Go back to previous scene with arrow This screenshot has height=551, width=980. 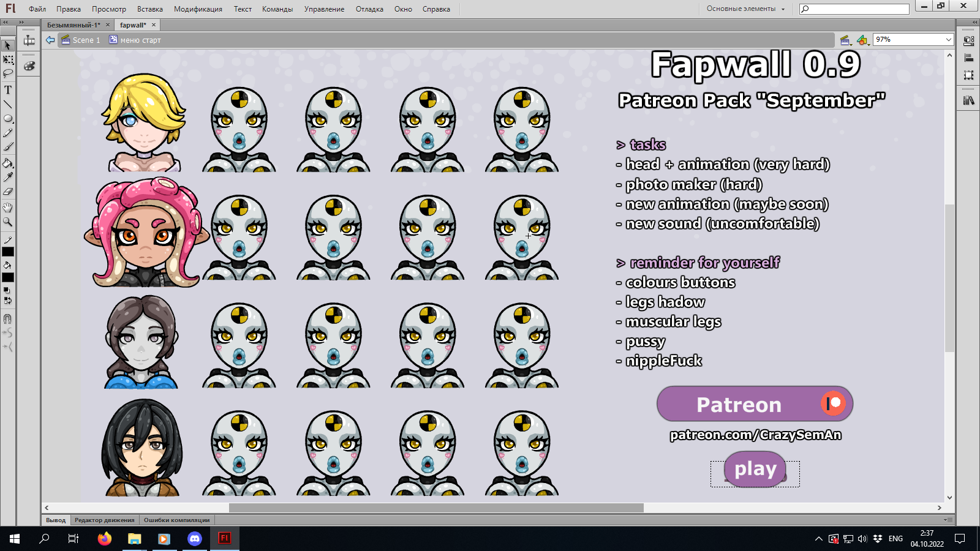pos(50,40)
